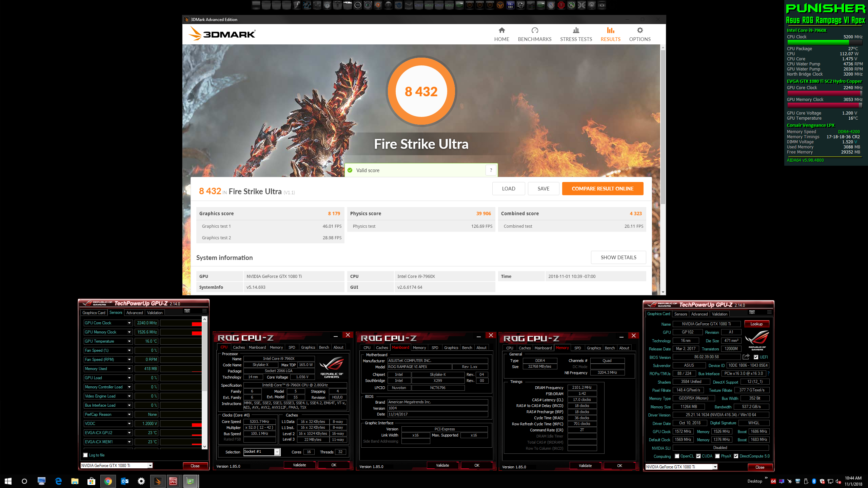Click Bluetooth tray icon
This screenshot has height=488, width=868.
coord(814,481)
